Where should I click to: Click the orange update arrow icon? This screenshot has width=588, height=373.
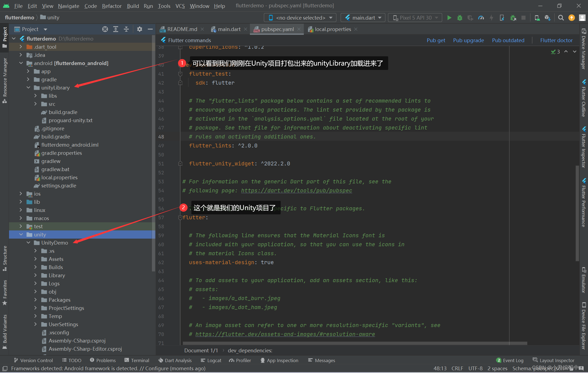pos(571,18)
